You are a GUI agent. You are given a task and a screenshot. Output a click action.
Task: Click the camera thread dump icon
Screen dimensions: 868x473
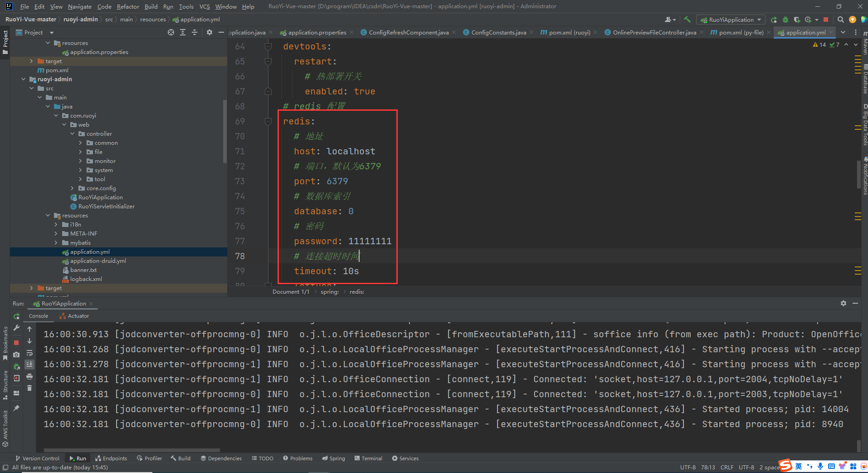(16, 355)
